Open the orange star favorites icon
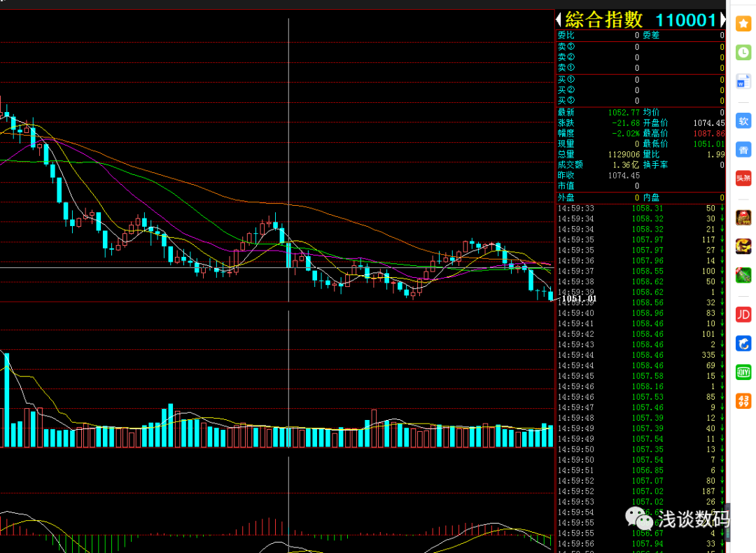The image size is (756, 553). 743,24
